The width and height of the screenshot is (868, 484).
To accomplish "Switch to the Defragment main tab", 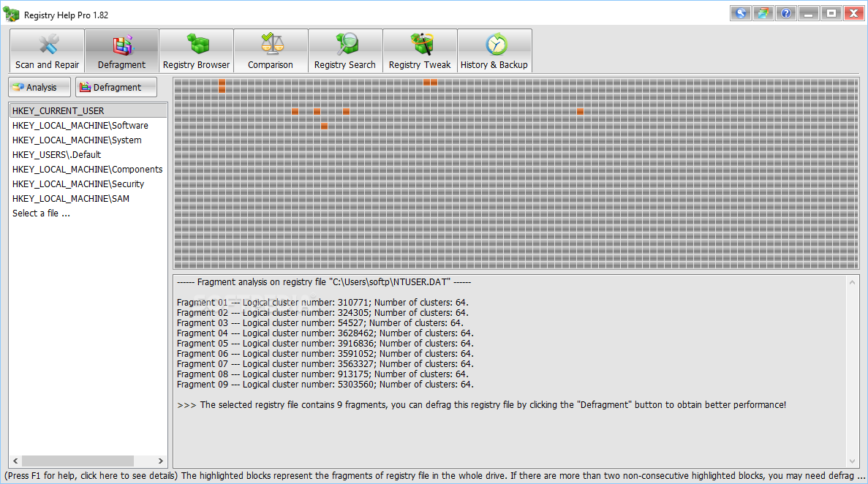I will point(122,51).
